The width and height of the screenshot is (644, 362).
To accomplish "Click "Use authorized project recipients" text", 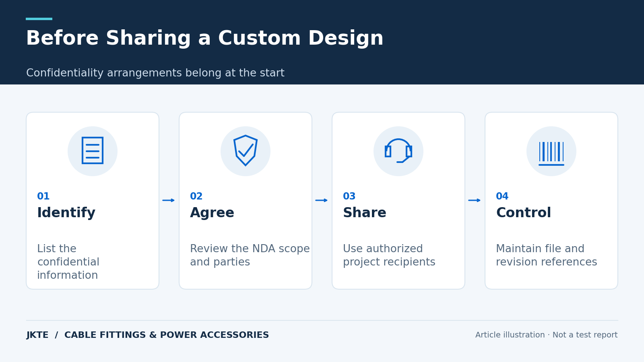I will click(389, 255).
